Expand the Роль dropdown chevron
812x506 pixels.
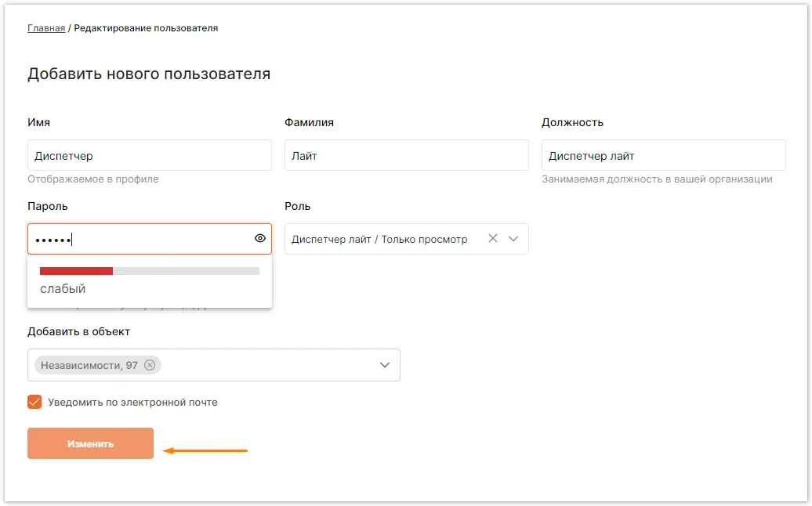click(513, 239)
